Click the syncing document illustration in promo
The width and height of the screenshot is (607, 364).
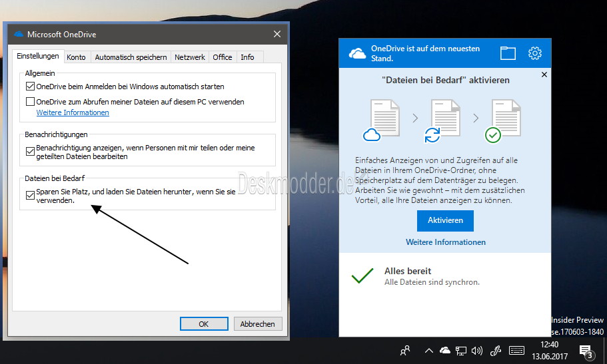[442, 120]
